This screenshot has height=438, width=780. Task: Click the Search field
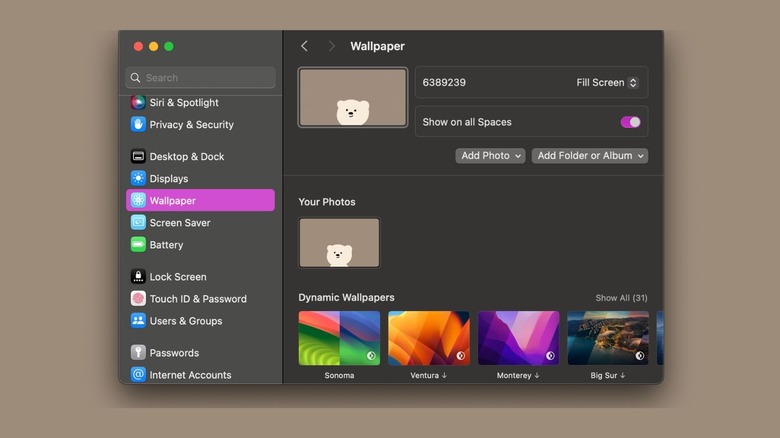pyautogui.click(x=200, y=77)
